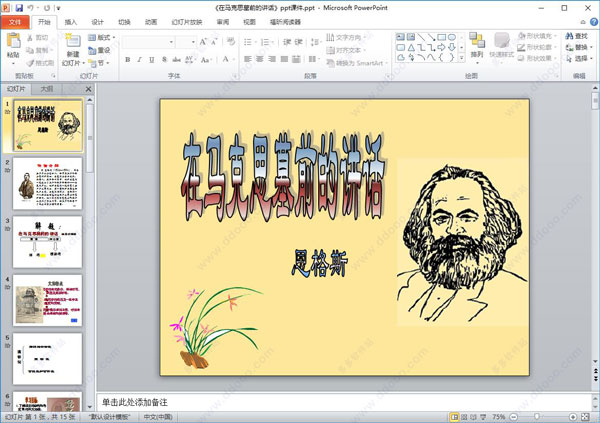Image resolution: width=600 pixels, height=423 pixels.
Task: Switch to the Animations ribbon tab
Action: [x=151, y=22]
